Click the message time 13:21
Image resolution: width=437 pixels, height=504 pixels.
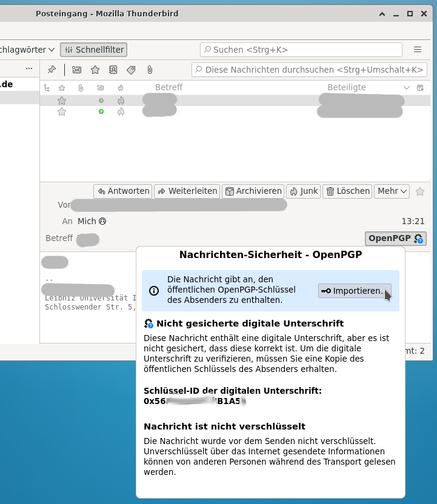[413, 221]
